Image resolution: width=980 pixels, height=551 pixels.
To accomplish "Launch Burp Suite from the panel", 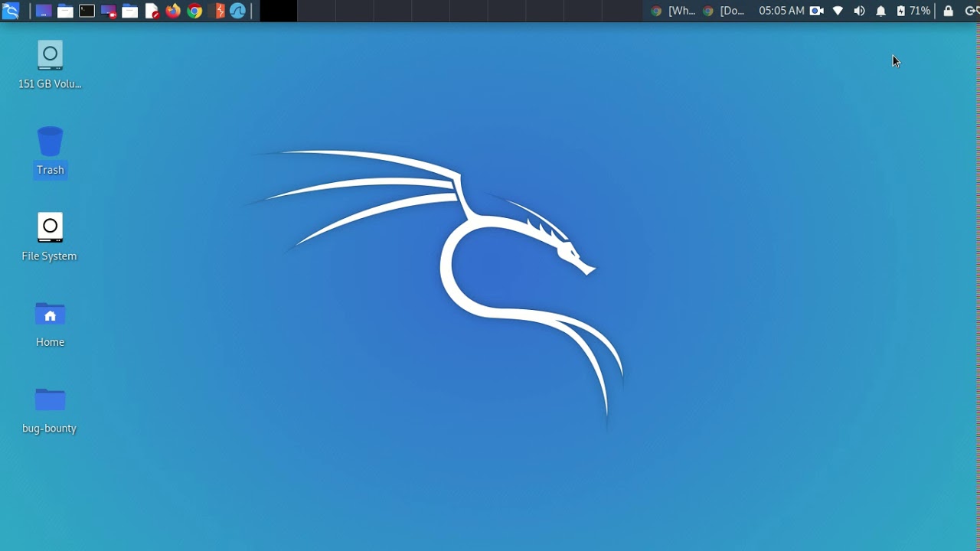I will (219, 11).
